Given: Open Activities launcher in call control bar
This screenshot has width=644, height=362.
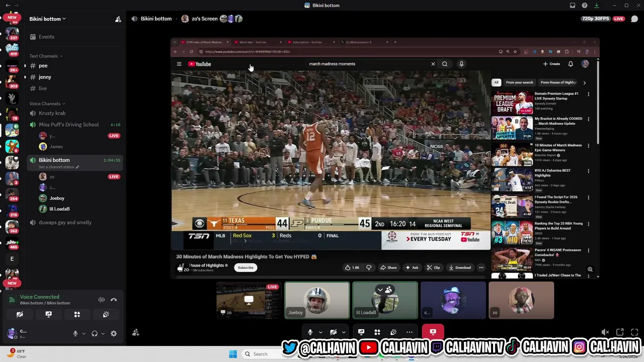Looking at the screenshot, I should tap(377, 332).
